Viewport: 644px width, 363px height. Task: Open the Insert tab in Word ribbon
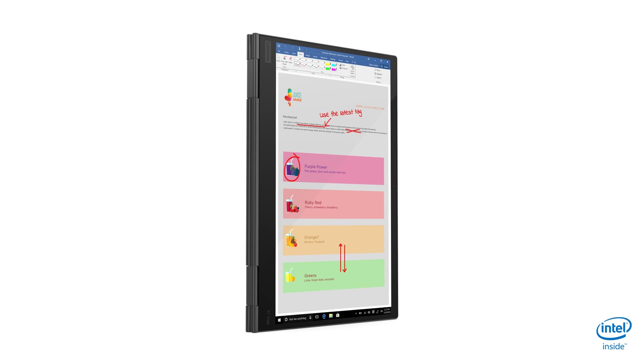pos(293,54)
